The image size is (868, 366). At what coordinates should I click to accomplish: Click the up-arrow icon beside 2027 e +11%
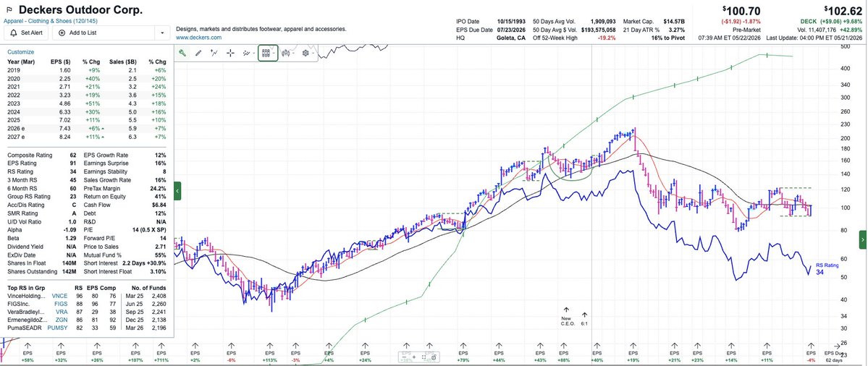pos(102,137)
